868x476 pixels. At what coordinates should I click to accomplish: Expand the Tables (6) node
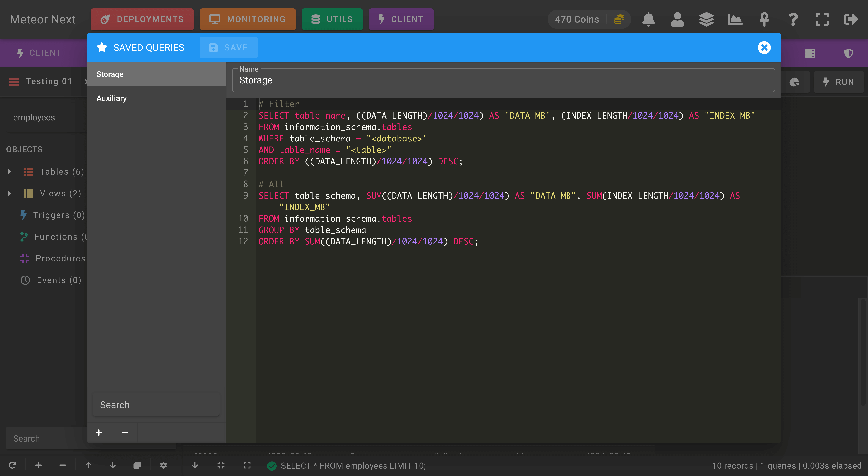(9, 172)
